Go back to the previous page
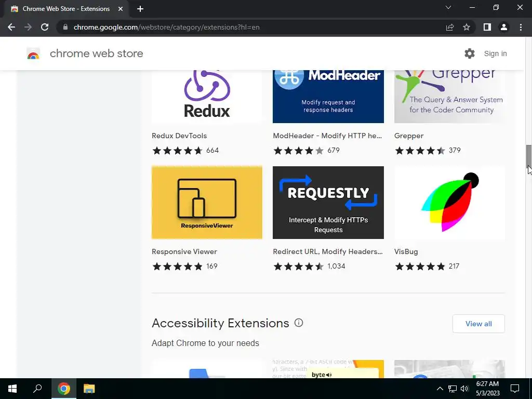Viewport: 532px width, 399px height. [x=11, y=27]
